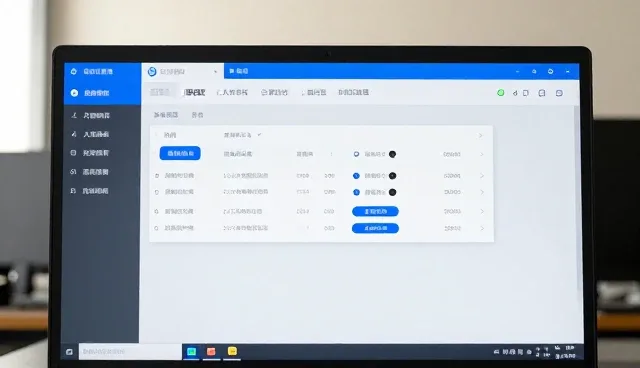
Task: Select the blue radio dot in third row
Action: coord(356,192)
